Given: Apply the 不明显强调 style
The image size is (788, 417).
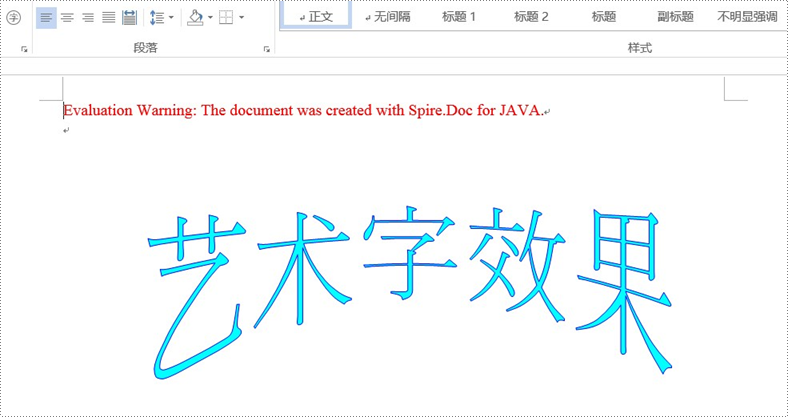Looking at the screenshot, I should coord(747,17).
